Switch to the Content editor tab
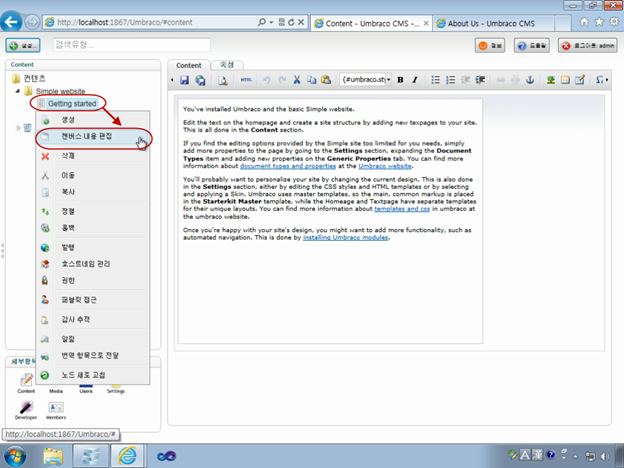 tap(189, 65)
